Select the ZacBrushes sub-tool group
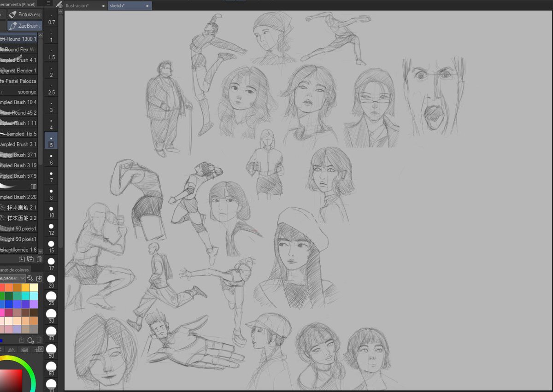Viewport: 553px width, 392px height. pyautogui.click(x=24, y=25)
